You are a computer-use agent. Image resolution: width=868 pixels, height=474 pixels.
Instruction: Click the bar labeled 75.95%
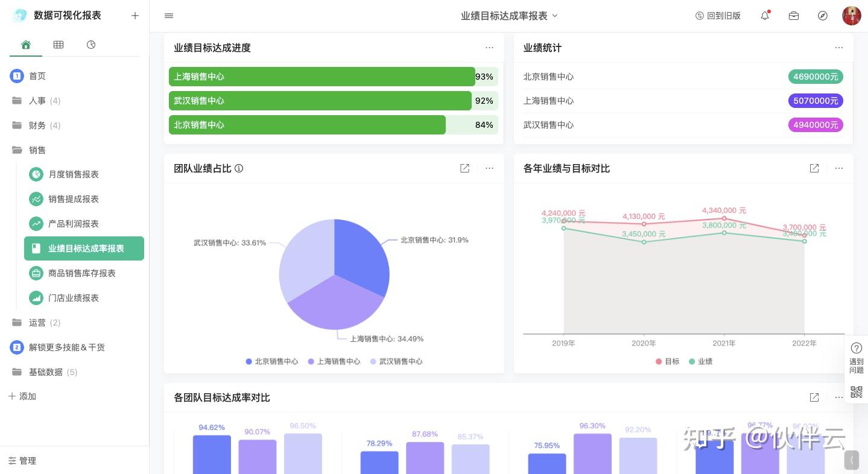547,464
